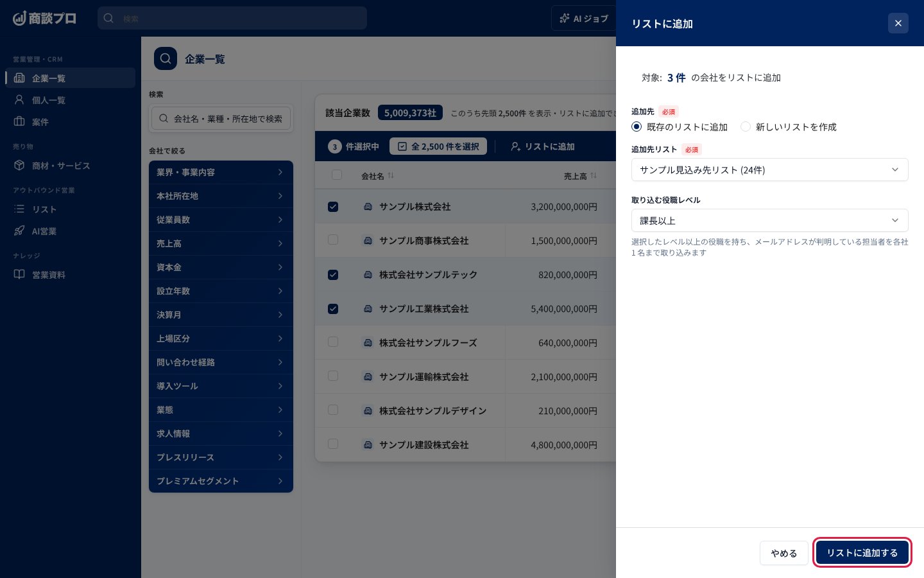
Task: Open 案件 in the sidebar
Action: (x=71, y=121)
